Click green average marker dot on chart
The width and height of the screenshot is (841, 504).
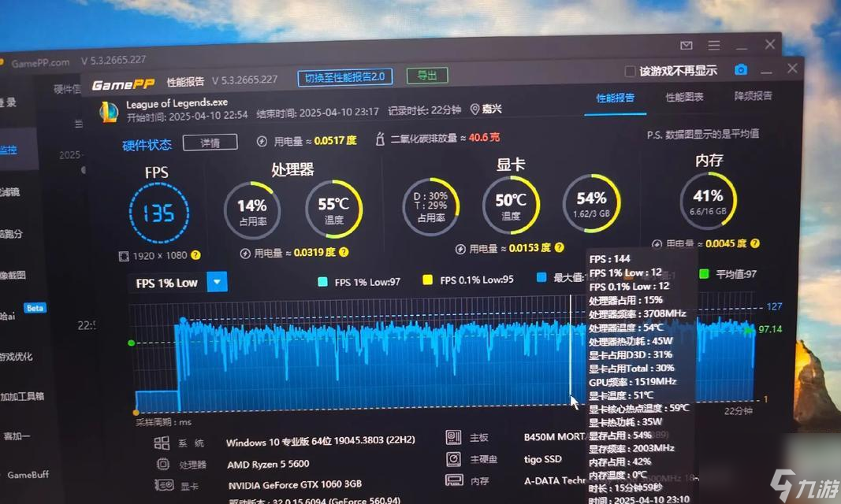click(132, 343)
